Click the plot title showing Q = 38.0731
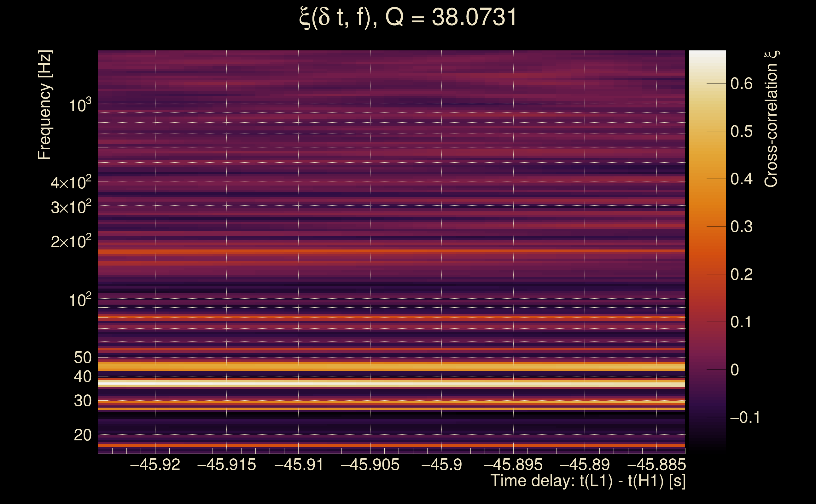816x504 pixels. (408, 17)
